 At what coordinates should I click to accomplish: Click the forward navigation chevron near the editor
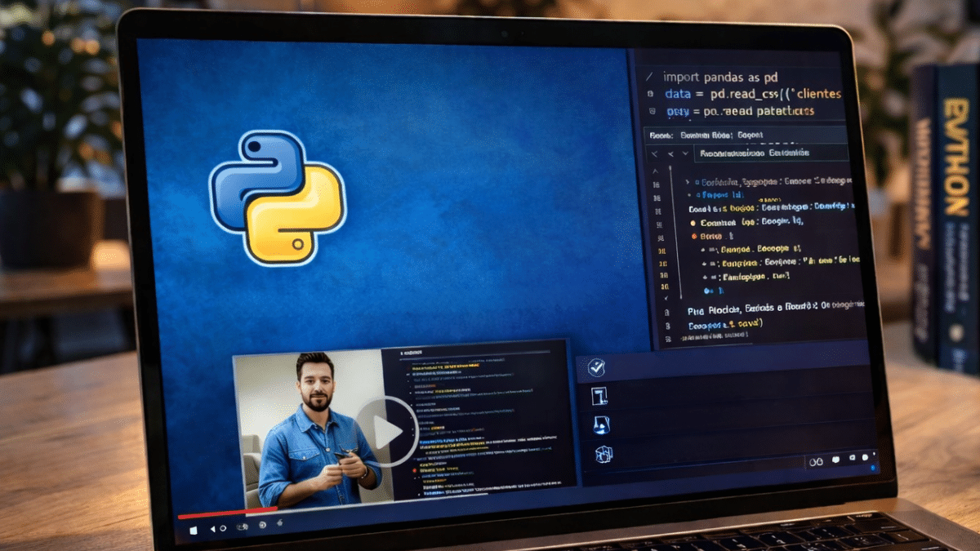point(670,153)
